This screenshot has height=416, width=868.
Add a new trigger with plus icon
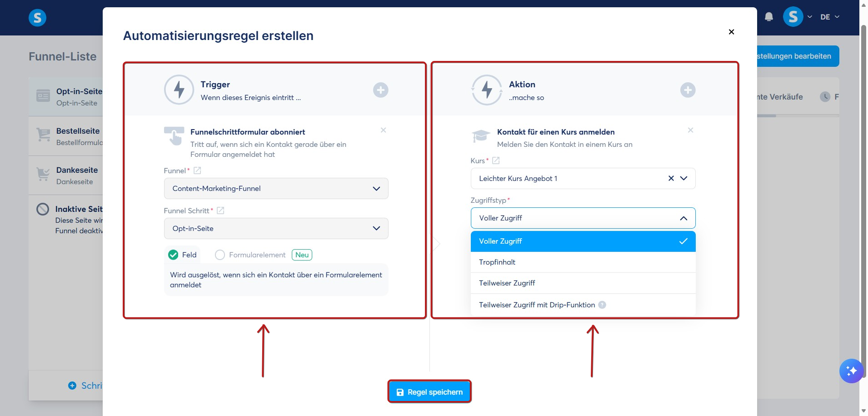click(x=381, y=90)
